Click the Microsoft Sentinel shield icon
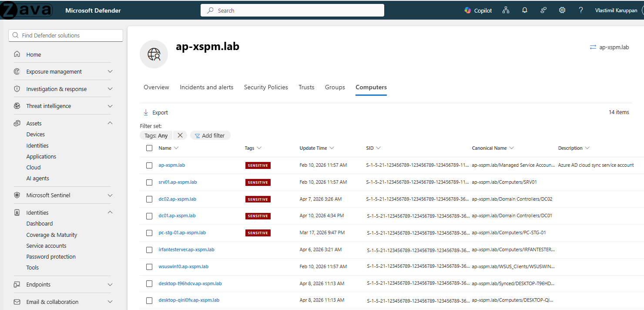 click(17, 195)
